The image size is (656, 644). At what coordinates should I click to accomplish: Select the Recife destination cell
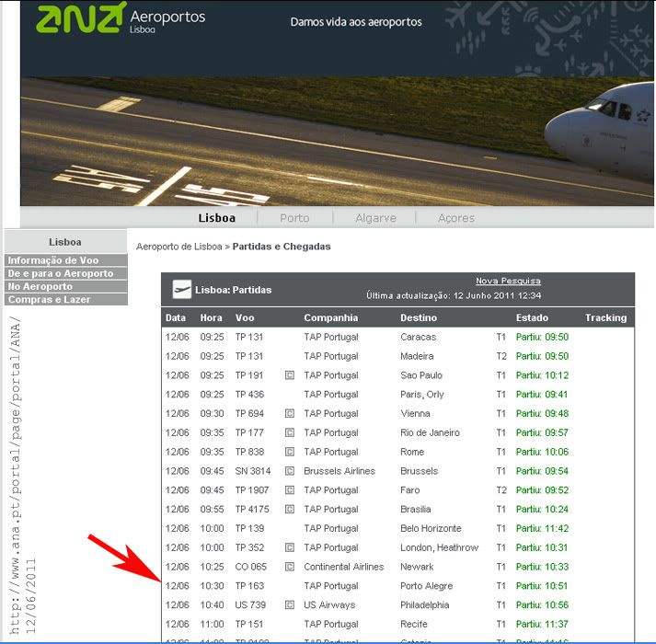[413, 624]
